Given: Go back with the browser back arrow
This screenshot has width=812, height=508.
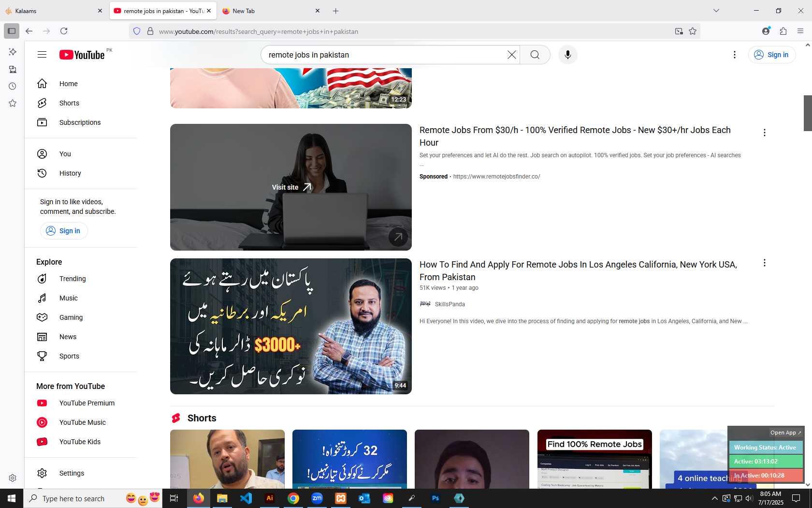Looking at the screenshot, I should 29,31.
